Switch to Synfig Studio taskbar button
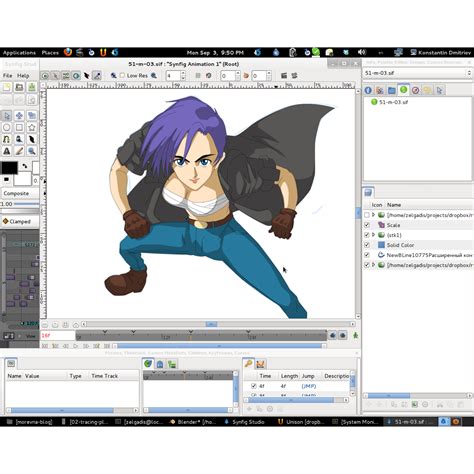Viewport: 474px width, 474px height. click(x=245, y=422)
